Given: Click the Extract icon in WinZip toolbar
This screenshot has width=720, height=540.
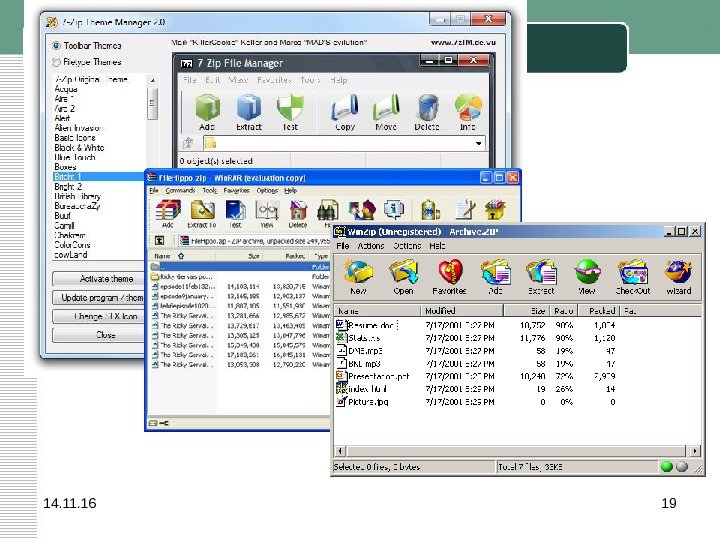Looking at the screenshot, I should 541,272.
